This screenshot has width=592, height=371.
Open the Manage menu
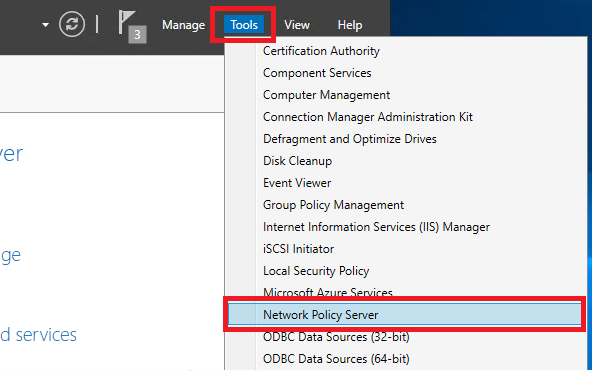(x=183, y=25)
